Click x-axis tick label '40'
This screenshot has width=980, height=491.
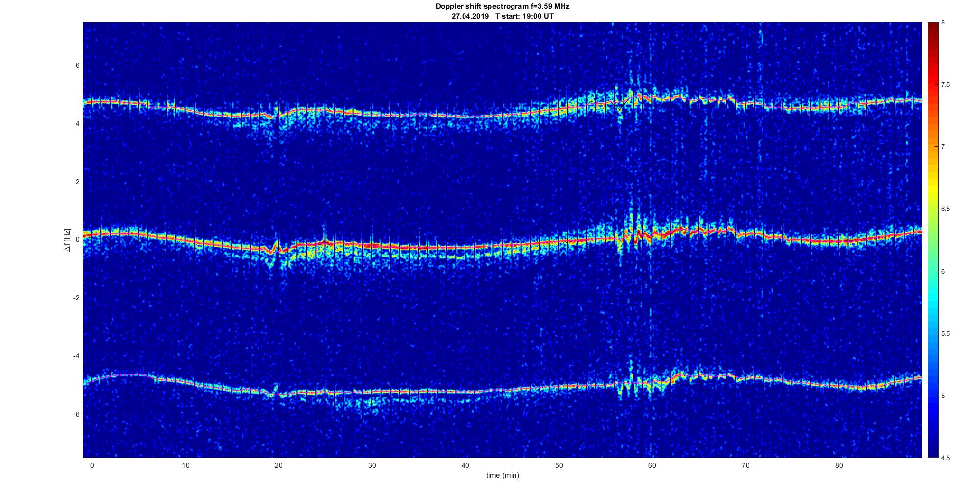465,465
